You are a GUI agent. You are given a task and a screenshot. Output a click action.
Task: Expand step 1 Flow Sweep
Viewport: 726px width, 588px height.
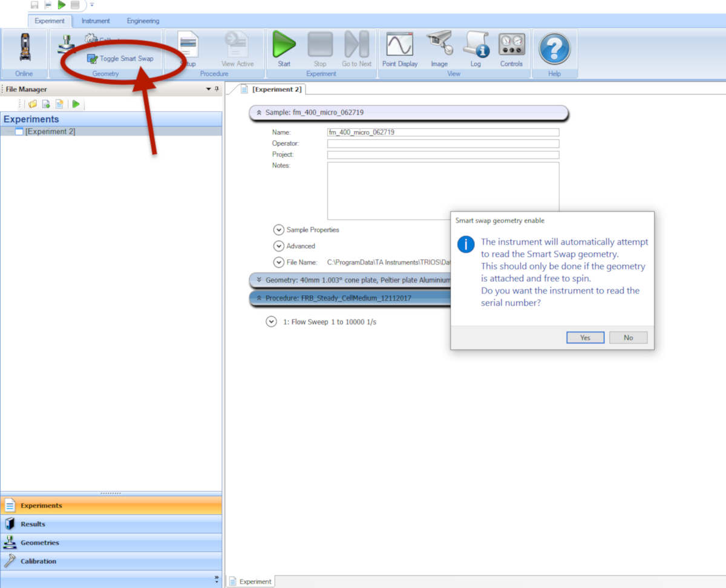coord(271,322)
